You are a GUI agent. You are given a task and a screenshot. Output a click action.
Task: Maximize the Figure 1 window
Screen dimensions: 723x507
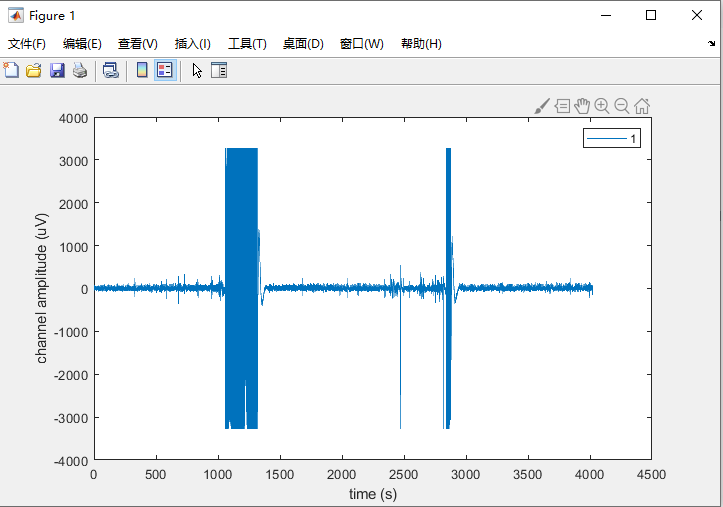(651, 15)
